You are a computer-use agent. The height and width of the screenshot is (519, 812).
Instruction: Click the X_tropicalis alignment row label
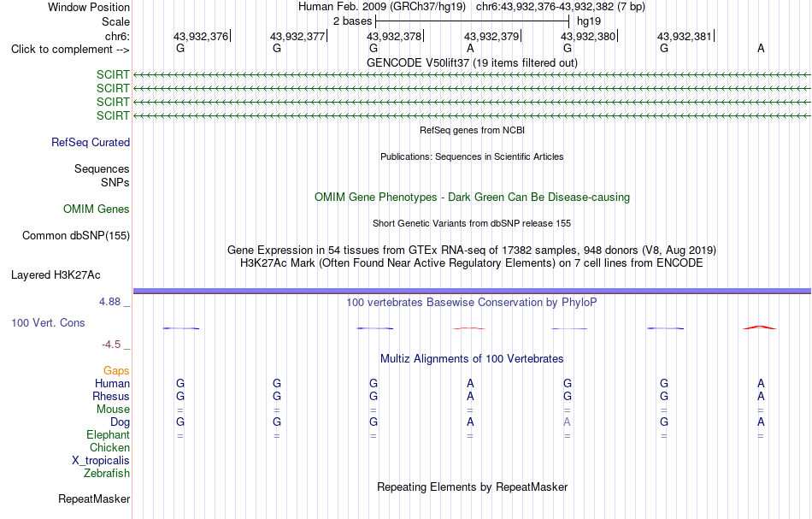(x=101, y=461)
